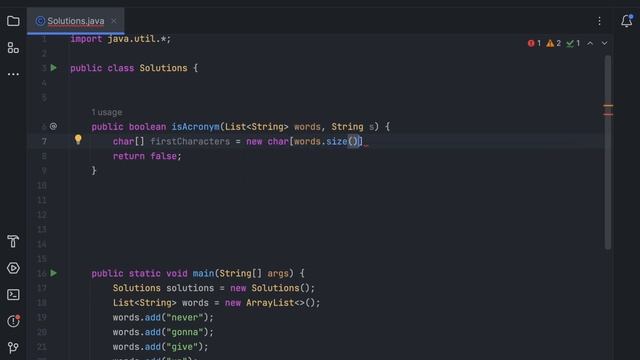Open the Structure tool window
The height and width of the screenshot is (360, 640).
coord(13,48)
